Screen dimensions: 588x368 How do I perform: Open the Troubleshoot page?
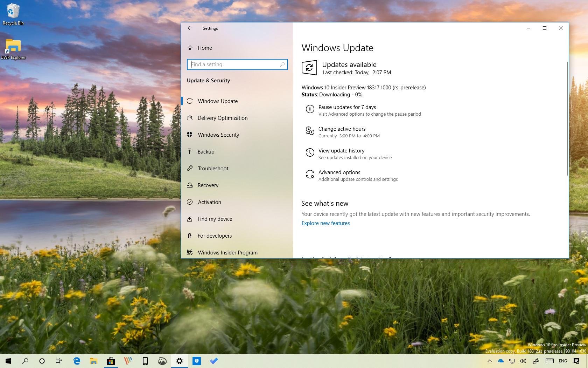(237, 168)
